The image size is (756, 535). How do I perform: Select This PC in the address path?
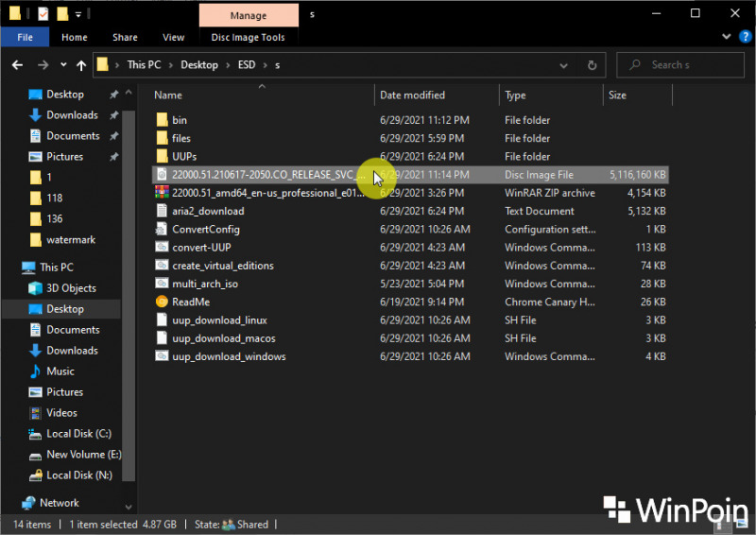144,64
